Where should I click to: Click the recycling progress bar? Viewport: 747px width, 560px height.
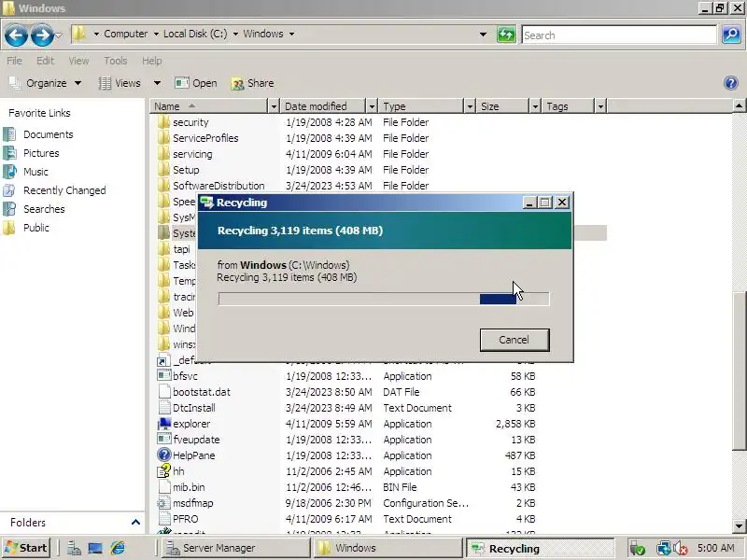point(384,299)
